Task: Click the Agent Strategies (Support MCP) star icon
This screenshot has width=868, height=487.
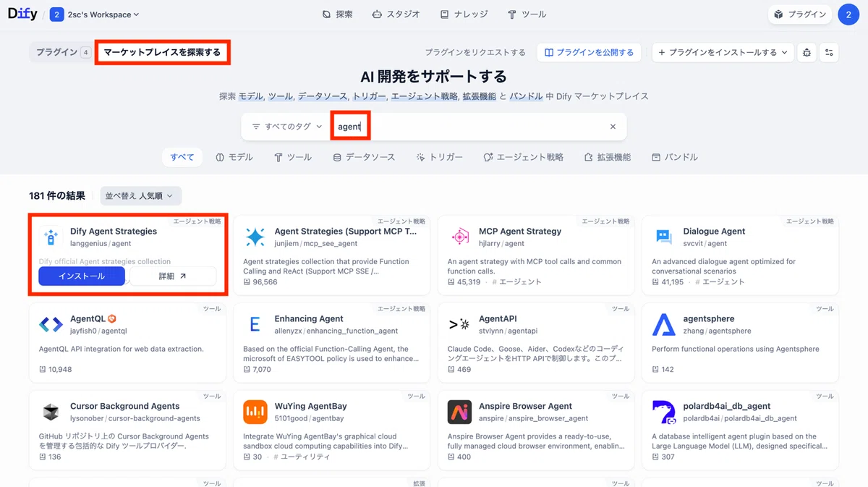Action: point(255,237)
